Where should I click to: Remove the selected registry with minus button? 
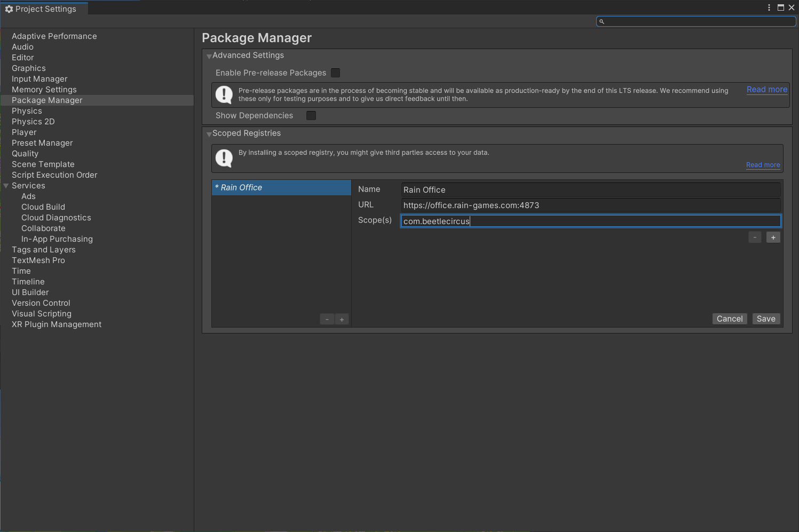pos(327,319)
